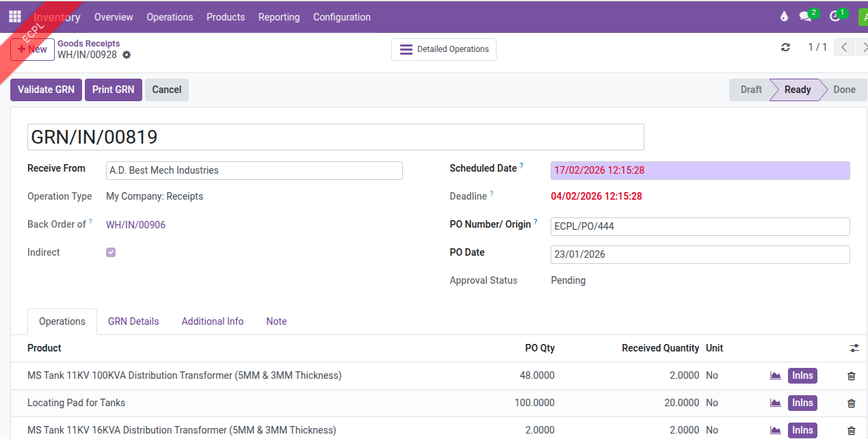Switch to the GRN Details tab
The image size is (868, 439).
point(133,321)
